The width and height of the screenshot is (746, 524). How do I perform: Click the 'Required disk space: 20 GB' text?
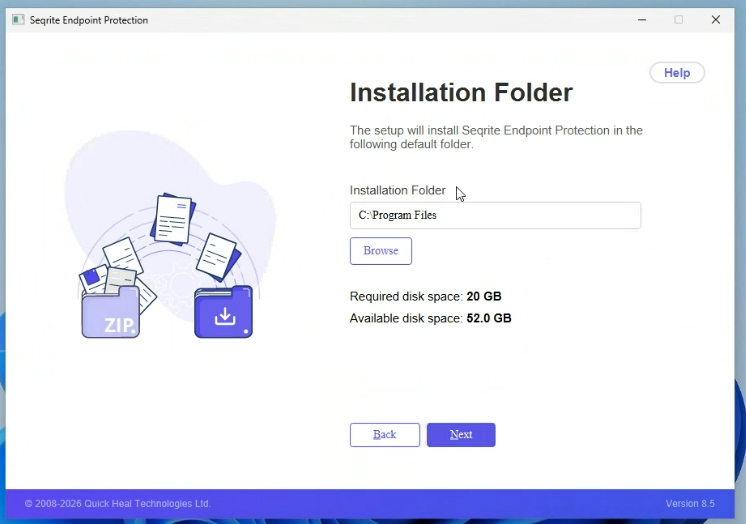[425, 297]
